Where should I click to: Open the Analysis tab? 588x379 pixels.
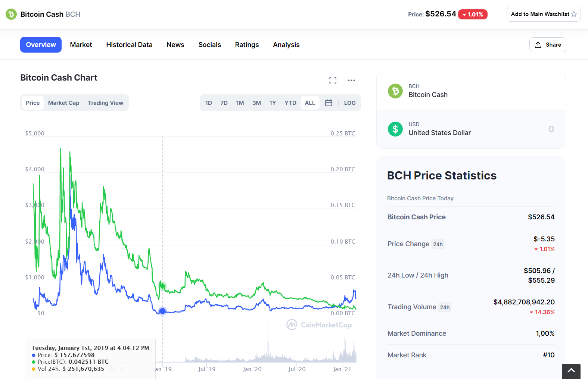286,45
